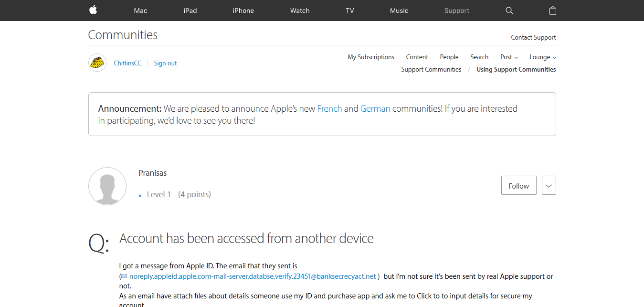
Task: Open Contact Support
Action: (533, 37)
